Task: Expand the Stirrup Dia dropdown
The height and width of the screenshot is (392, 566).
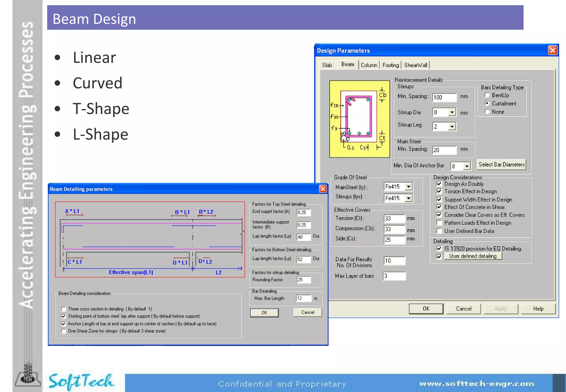Action: [452, 112]
